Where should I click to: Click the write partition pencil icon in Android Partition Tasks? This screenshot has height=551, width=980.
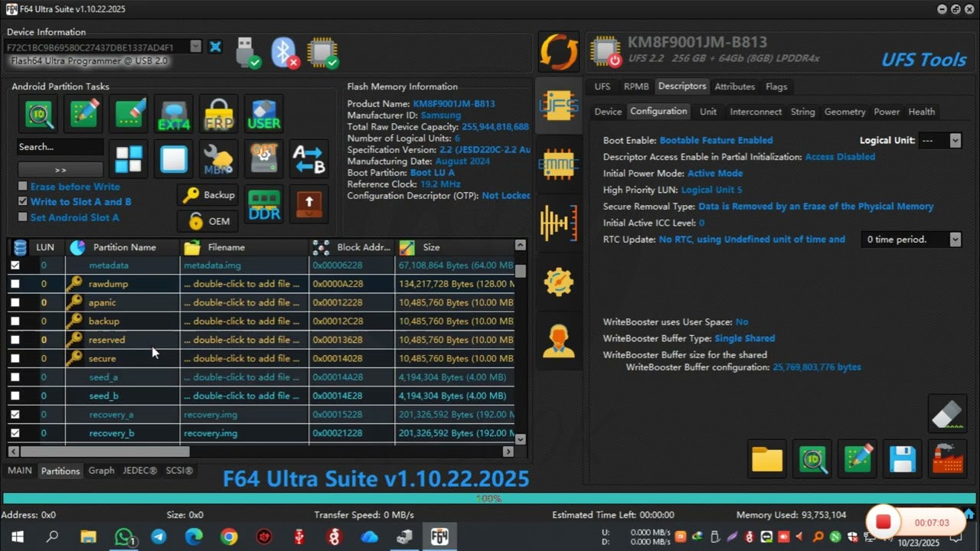(84, 115)
